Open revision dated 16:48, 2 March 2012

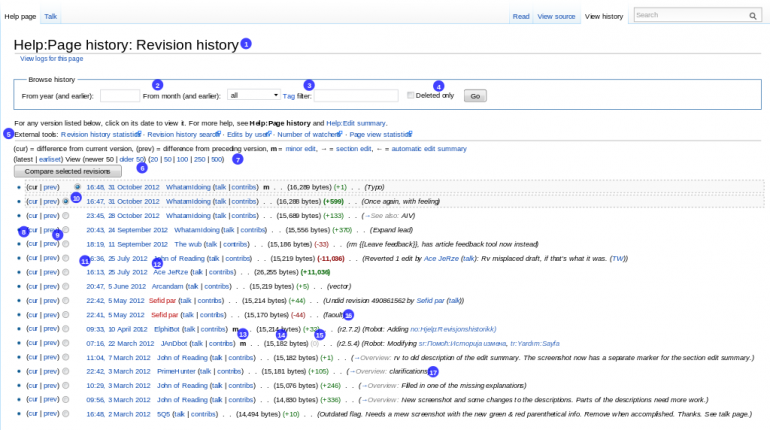tap(118, 414)
